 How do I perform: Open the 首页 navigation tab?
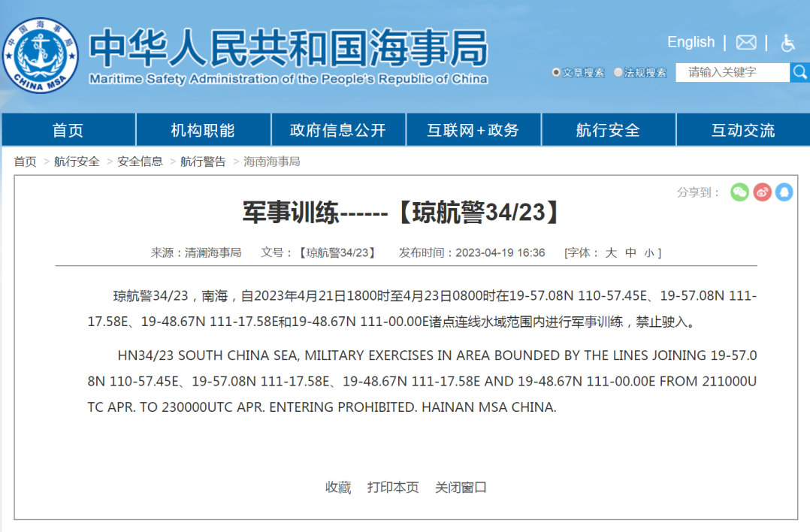68,130
